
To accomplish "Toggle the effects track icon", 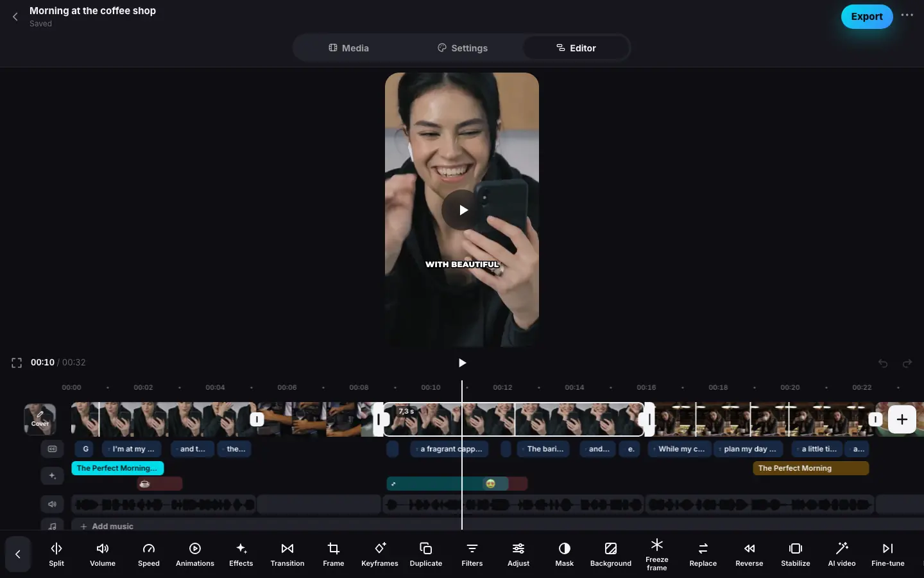I will coord(53,476).
